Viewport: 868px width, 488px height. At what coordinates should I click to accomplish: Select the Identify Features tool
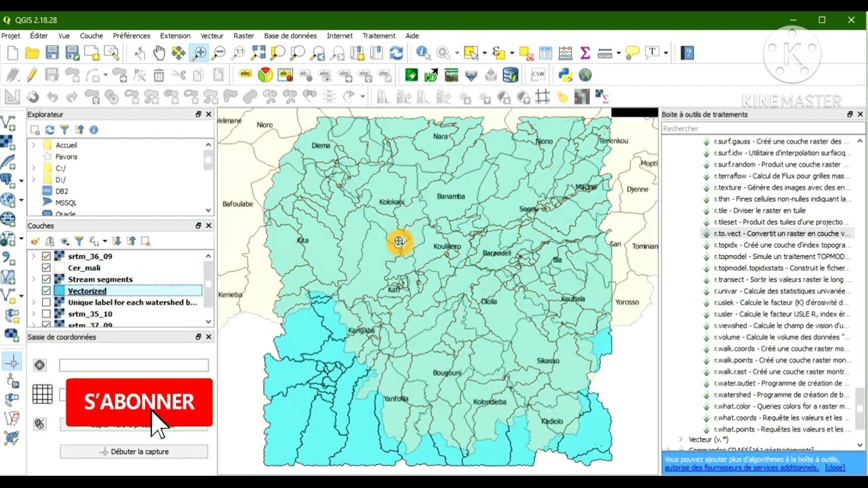pyautogui.click(x=423, y=53)
